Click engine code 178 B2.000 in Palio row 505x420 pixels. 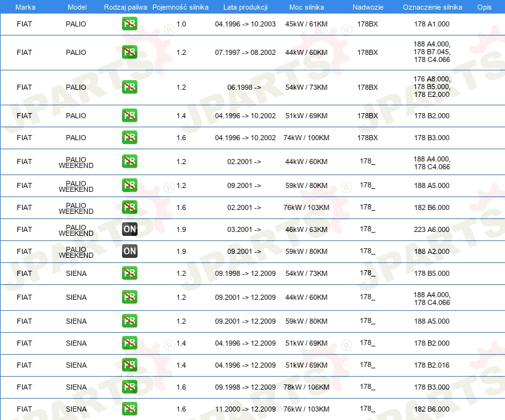coord(431,116)
